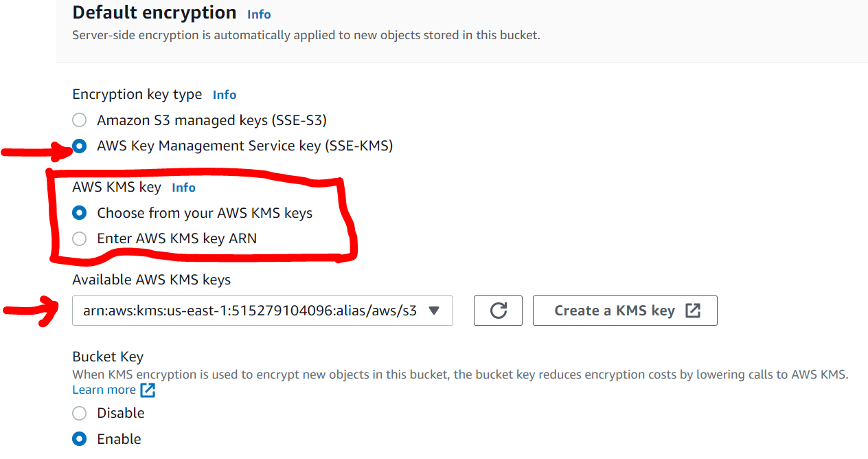Image resolution: width=868 pixels, height=459 pixels.
Task: Click the refresh KMS keys icon button
Action: (x=498, y=311)
